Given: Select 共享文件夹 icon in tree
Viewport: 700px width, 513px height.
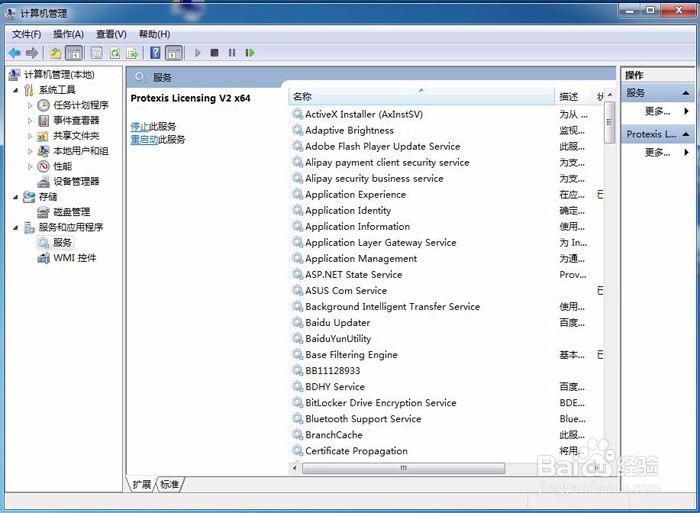Looking at the screenshot, I should pyautogui.click(x=43, y=136).
